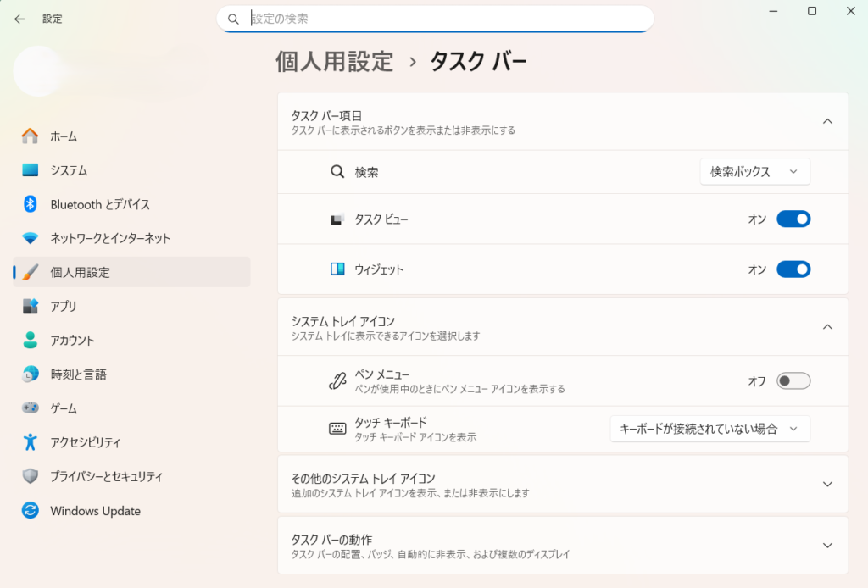Click the 設定の検索 search field
868x588 pixels.
point(441,19)
